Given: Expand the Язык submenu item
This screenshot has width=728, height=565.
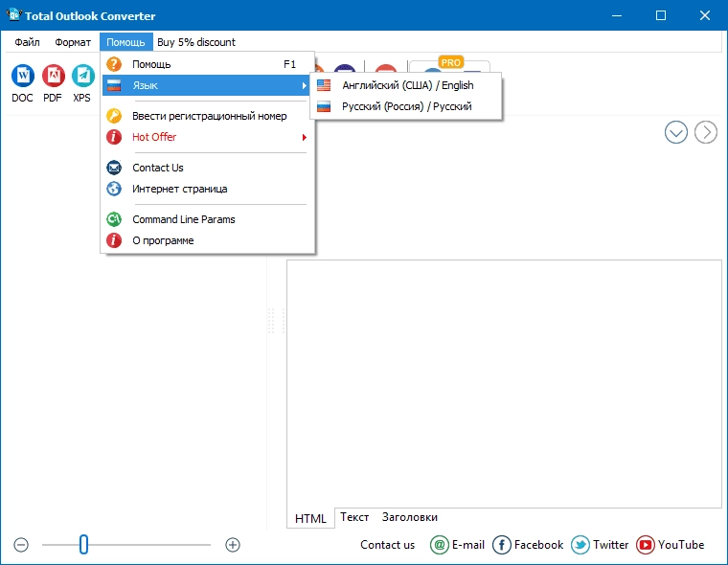Looking at the screenshot, I should click(206, 85).
